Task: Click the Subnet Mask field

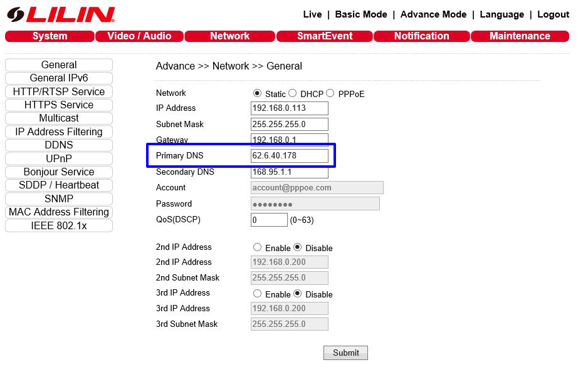Action: point(289,124)
